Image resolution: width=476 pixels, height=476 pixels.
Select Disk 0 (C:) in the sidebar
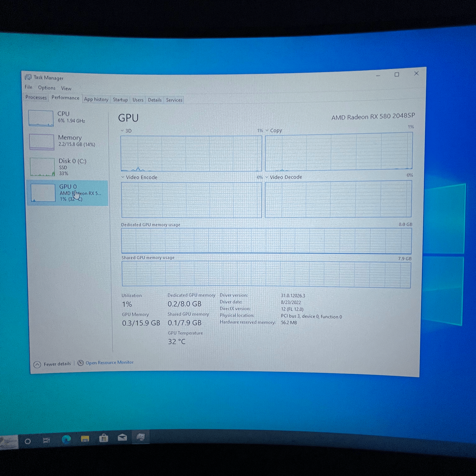67,167
